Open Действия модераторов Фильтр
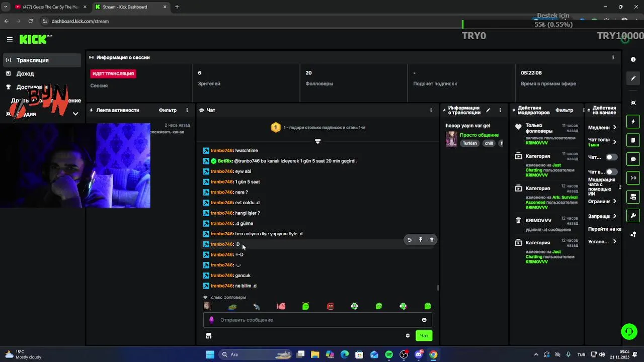 [x=565, y=110]
